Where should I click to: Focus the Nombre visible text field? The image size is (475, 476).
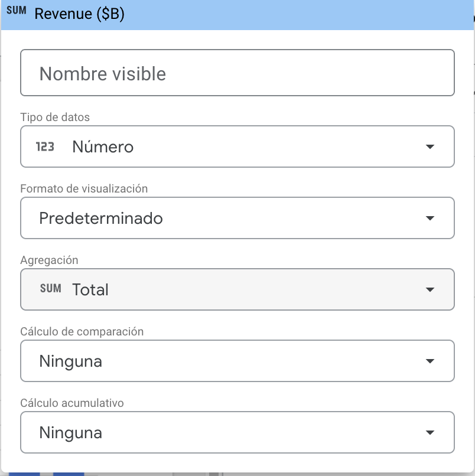click(x=236, y=74)
